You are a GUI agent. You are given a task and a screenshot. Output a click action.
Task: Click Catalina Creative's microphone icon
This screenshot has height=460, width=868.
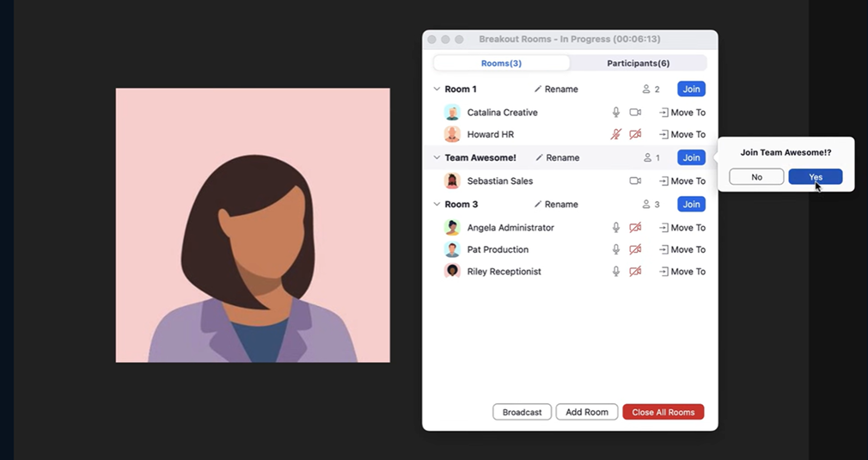coord(615,113)
